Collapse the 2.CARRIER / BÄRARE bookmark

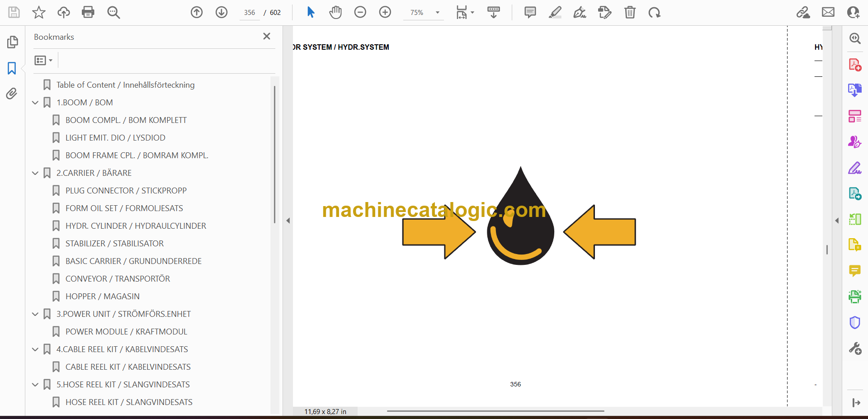35,173
